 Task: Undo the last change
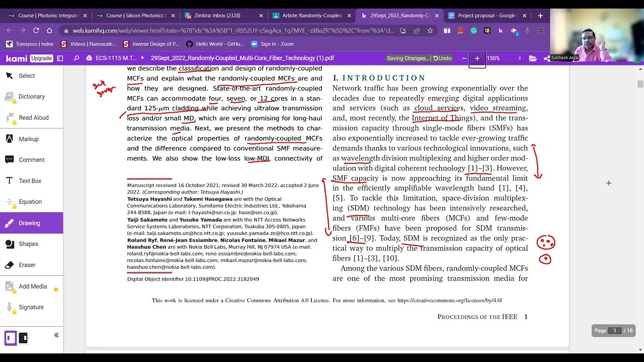pos(442,58)
